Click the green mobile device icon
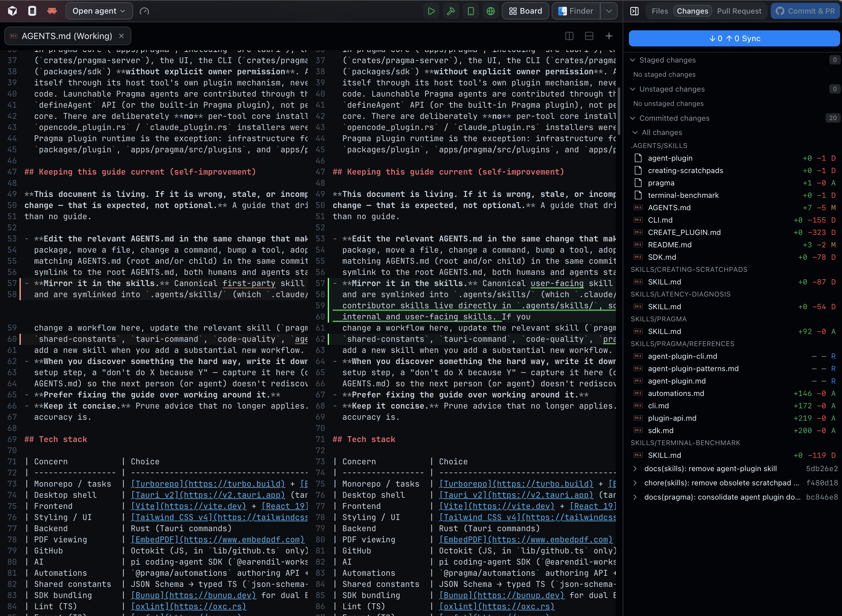The width and height of the screenshot is (842, 616). (471, 11)
